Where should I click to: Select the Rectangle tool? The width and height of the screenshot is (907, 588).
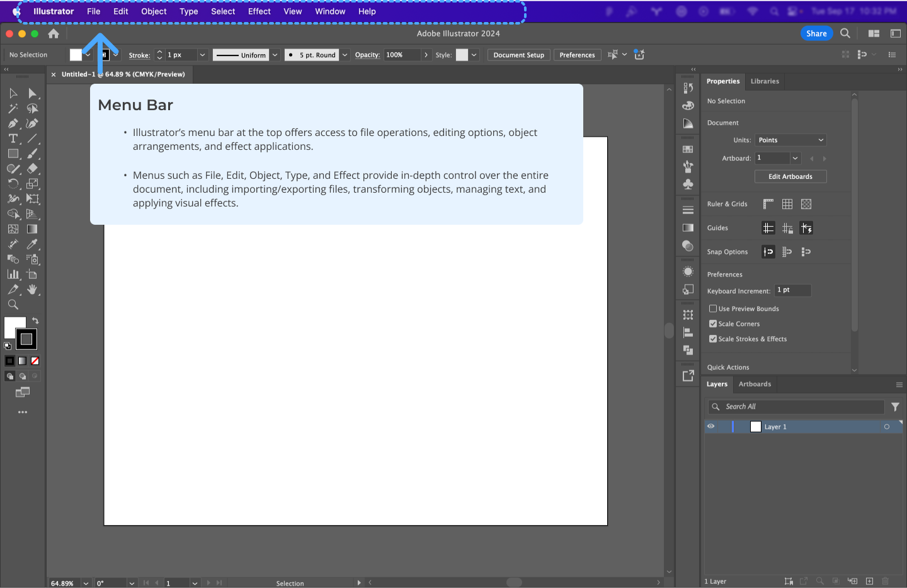13,153
